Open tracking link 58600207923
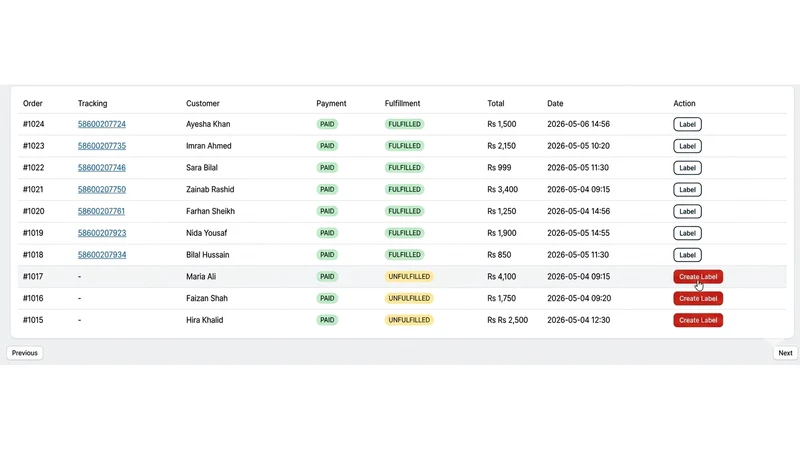This screenshot has height=450, width=800. point(102,233)
